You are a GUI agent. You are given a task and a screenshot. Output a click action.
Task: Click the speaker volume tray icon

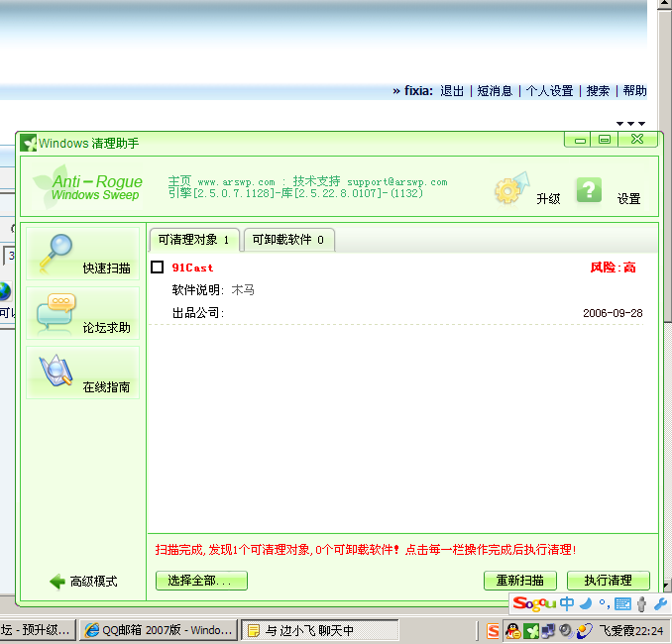tap(566, 630)
